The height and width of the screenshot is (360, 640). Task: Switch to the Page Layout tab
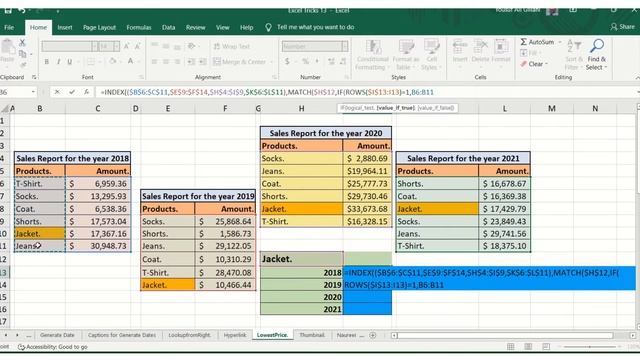(x=100, y=27)
